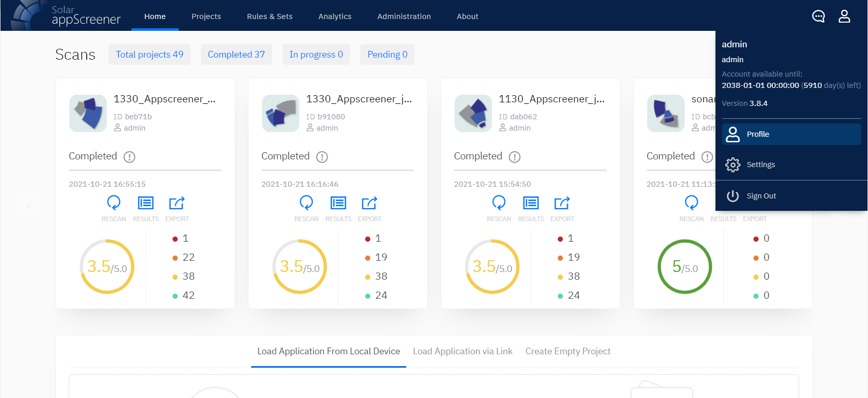Viewport: 868px width, 398px height.
Task: Open project title on beb71b card
Action: coord(164,99)
